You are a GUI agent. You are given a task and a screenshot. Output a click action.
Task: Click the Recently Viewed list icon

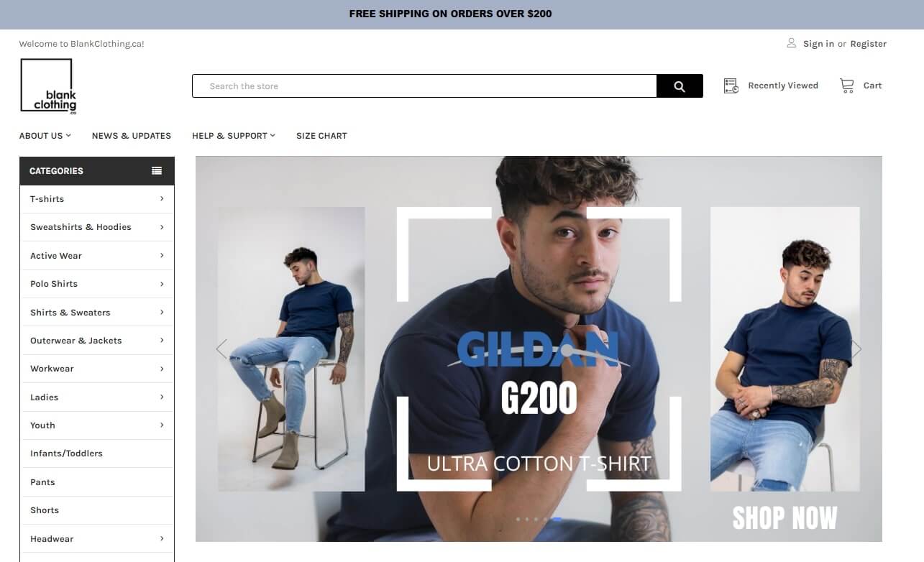tap(731, 86)
